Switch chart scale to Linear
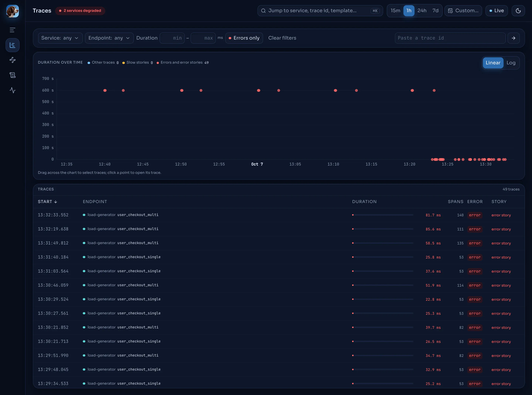 click(x=493, y=63)
